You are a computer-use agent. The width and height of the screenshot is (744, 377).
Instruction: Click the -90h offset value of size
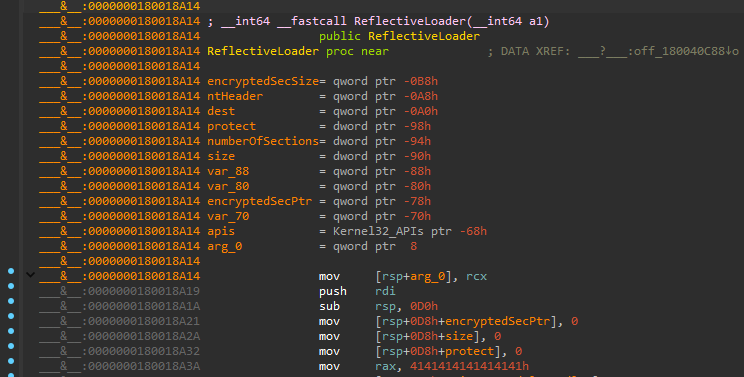[418, 156]
